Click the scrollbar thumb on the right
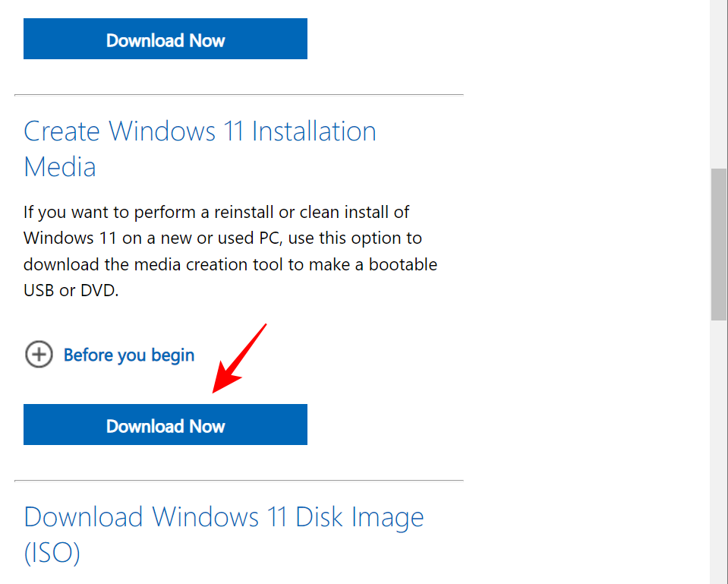Screen dimensions: 728x584 coord(719,228)
